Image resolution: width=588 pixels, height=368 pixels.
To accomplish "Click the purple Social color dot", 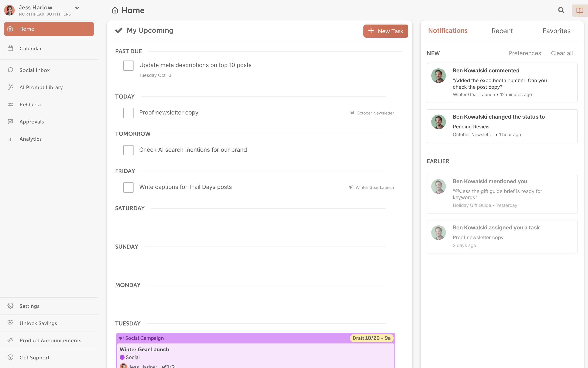I will [122, 357].
